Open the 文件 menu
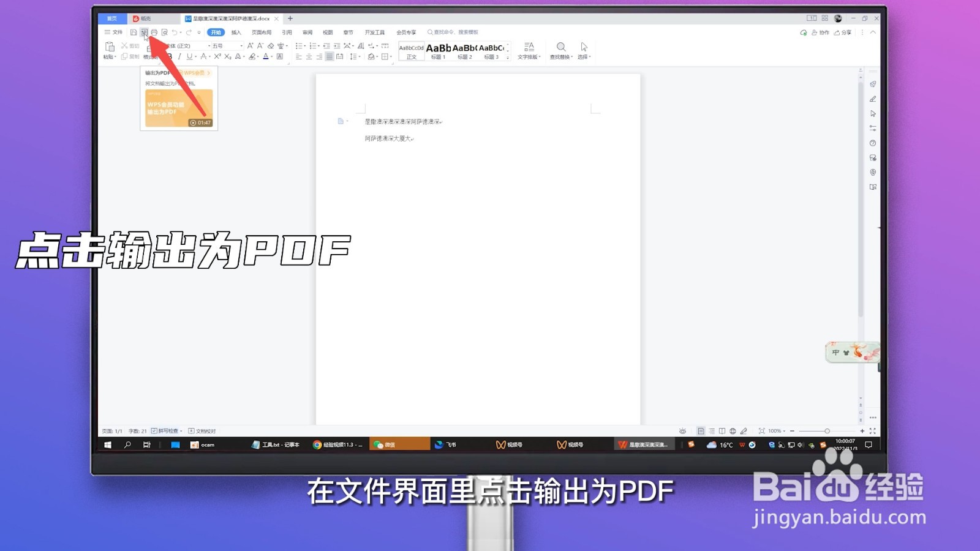The width and height of the screenshot is (980, 551). 116,32
